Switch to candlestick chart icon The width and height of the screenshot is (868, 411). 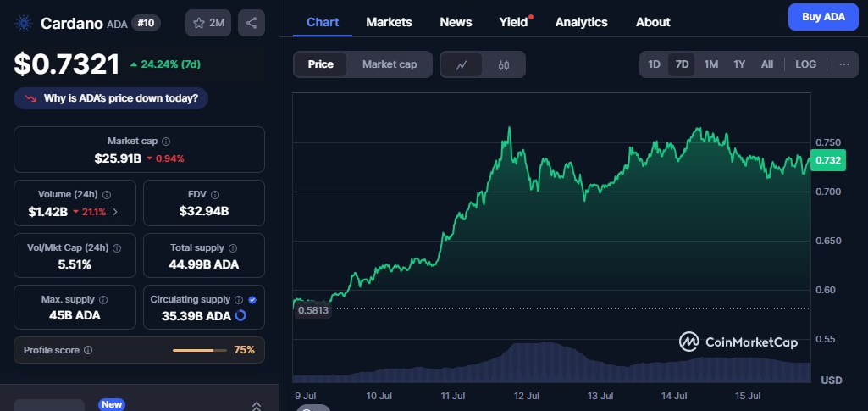click(503, 64)
